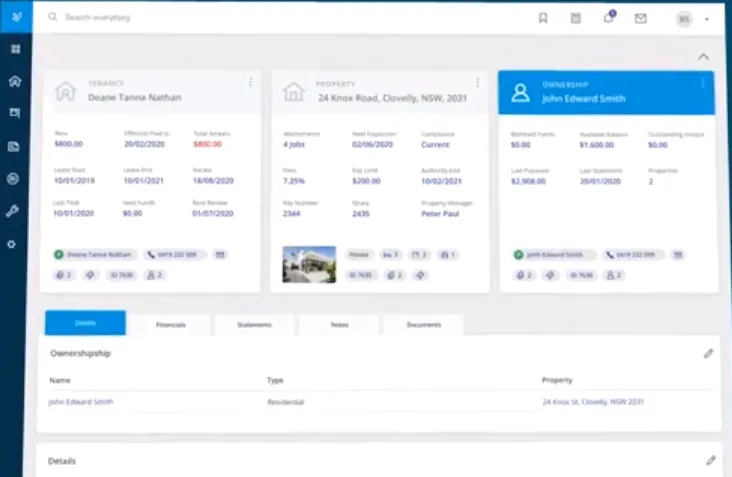Viewport: 732px width, 477px height.
Task: Open the user profile dropdown arrow
Action: click(x=707, y=19)
